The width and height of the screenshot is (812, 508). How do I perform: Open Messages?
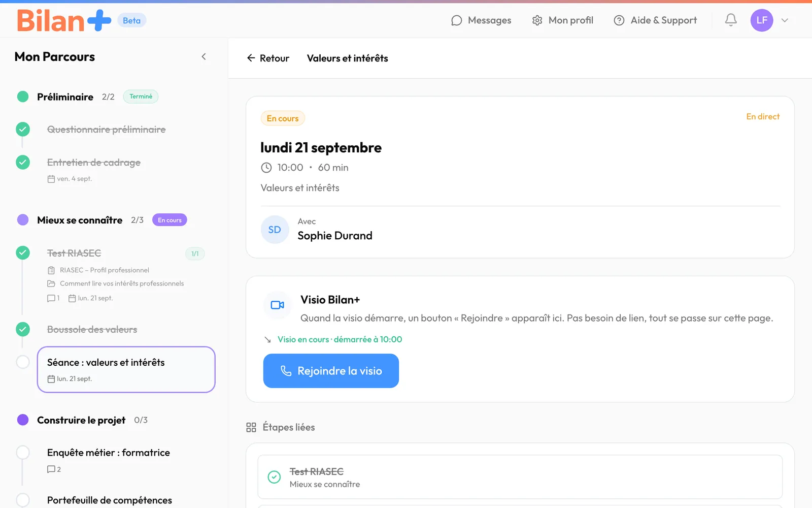pos(481,20)
